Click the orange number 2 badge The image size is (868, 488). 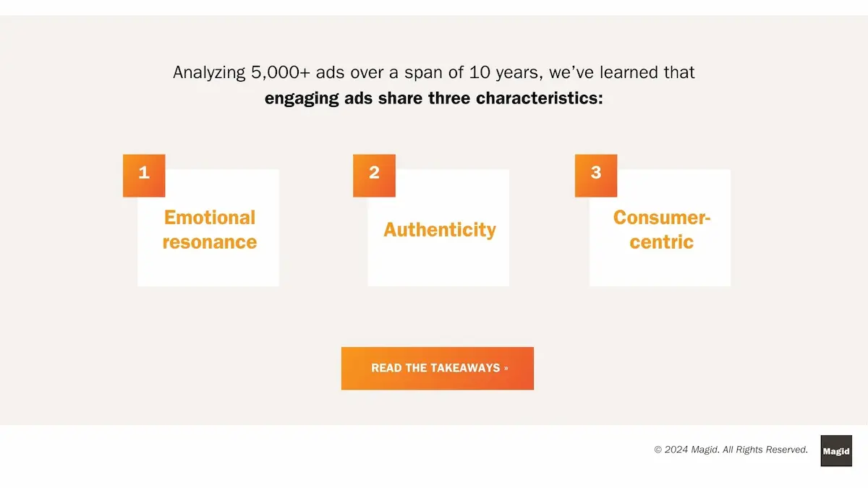pos(374,176)
